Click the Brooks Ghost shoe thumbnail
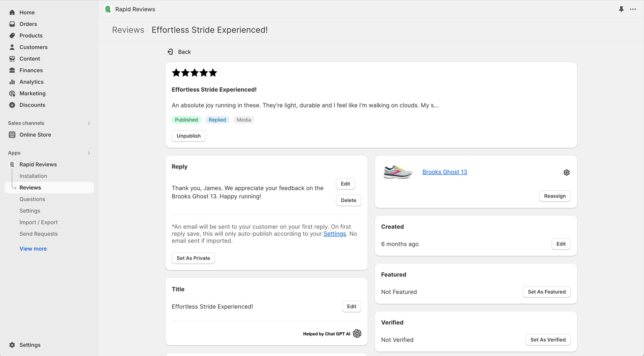Screen dimensions: 644x356 (x=397, y=172)
